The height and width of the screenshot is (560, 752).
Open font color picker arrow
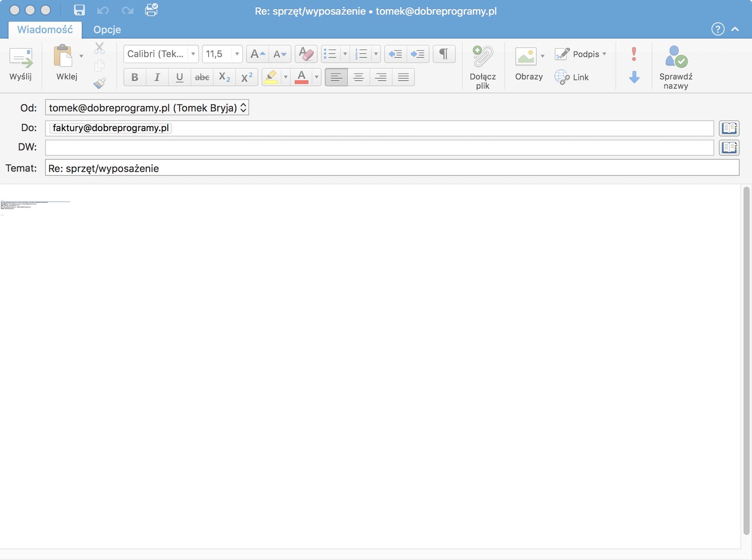317,77
